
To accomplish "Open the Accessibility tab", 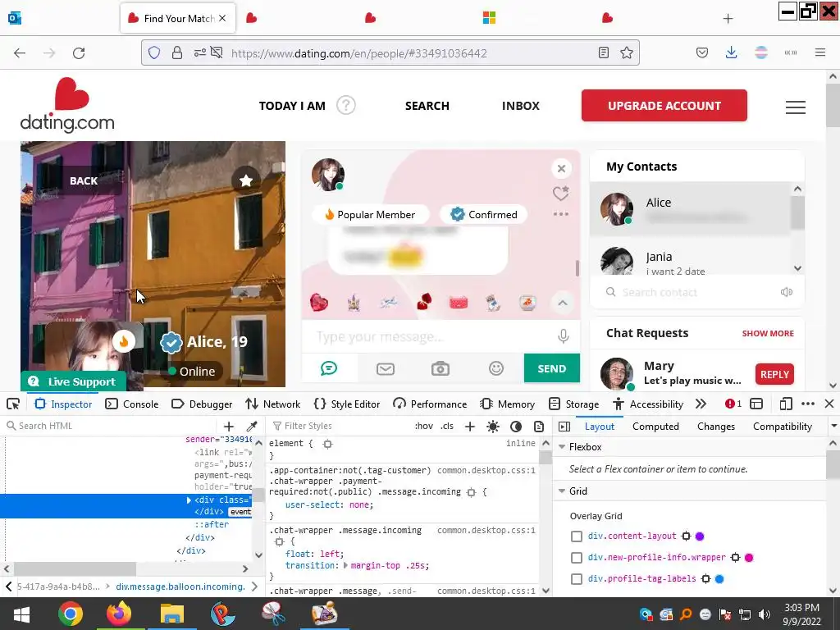I will tap(648, 404).
